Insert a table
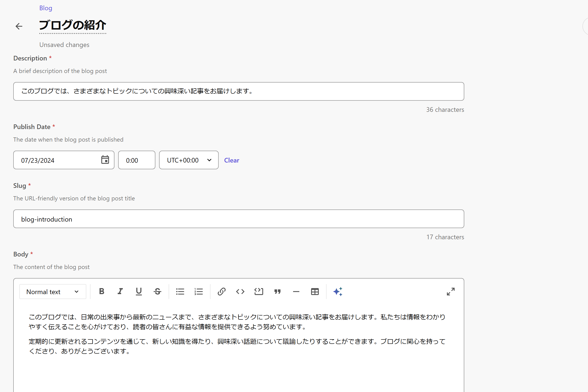 (315, 292)
